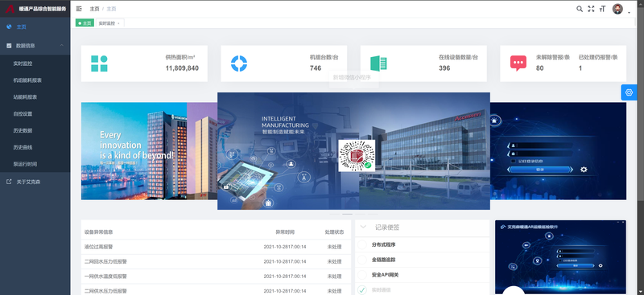Open the font size adjustment icon

click(x=602, y=9)
